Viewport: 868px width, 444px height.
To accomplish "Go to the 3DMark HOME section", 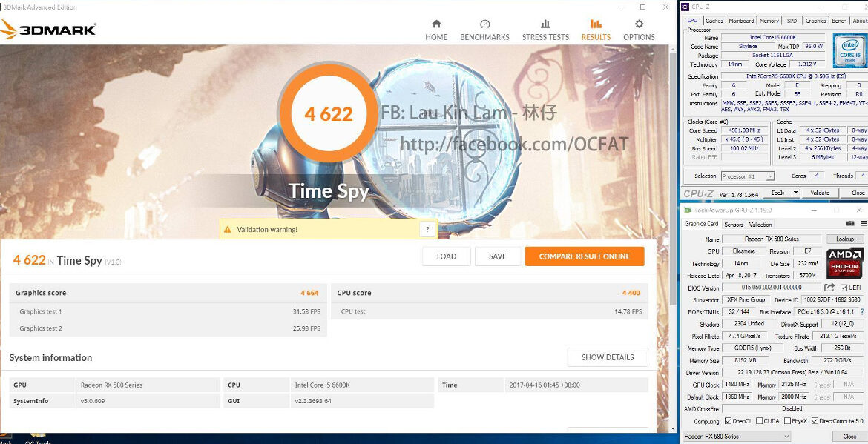I will tap(436, 30).
